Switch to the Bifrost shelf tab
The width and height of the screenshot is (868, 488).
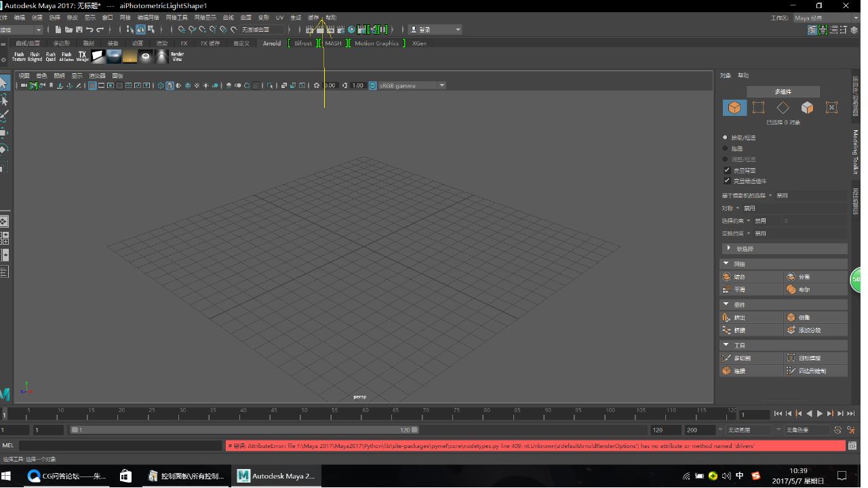pyautogui.click(x=303, y=43)
